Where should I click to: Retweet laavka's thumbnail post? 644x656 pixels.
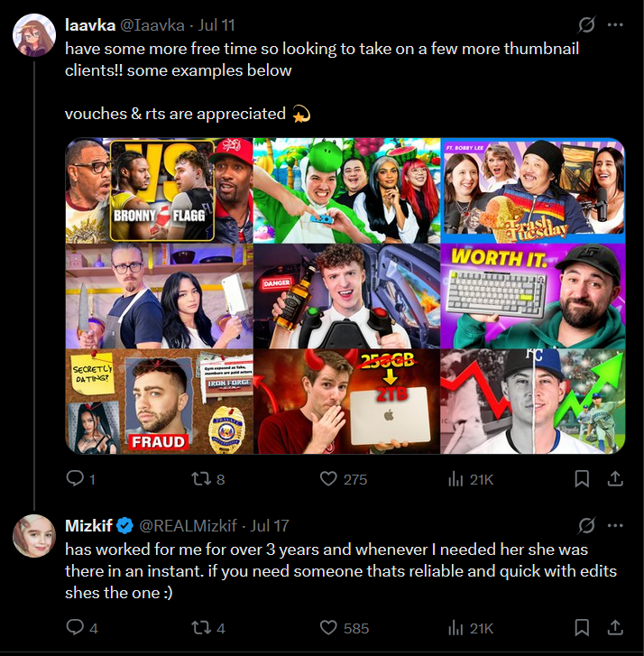click(201, 478)
